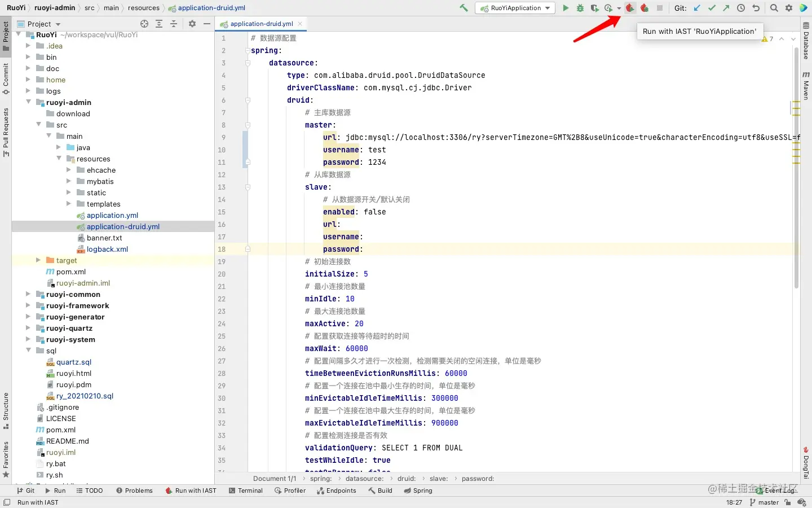This screenshot has height=508, width=812.
Task: Open the profiler options dropdown arrow
Action: (619, 8)
